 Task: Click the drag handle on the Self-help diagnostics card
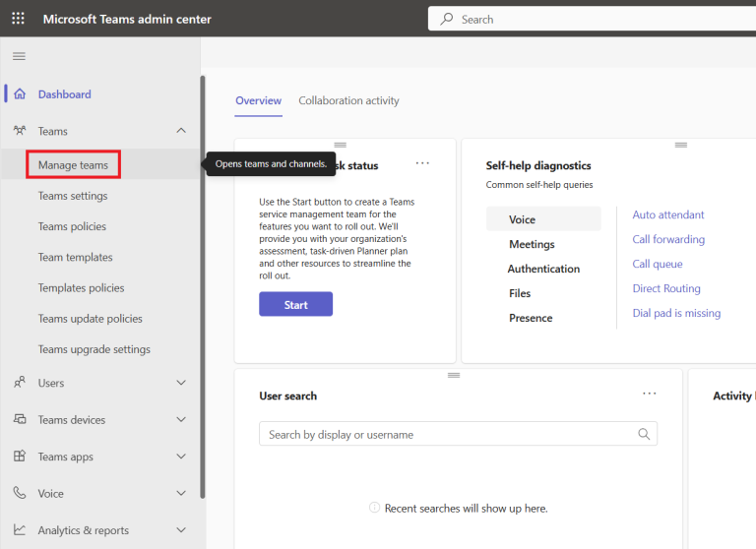click(681, 145)
